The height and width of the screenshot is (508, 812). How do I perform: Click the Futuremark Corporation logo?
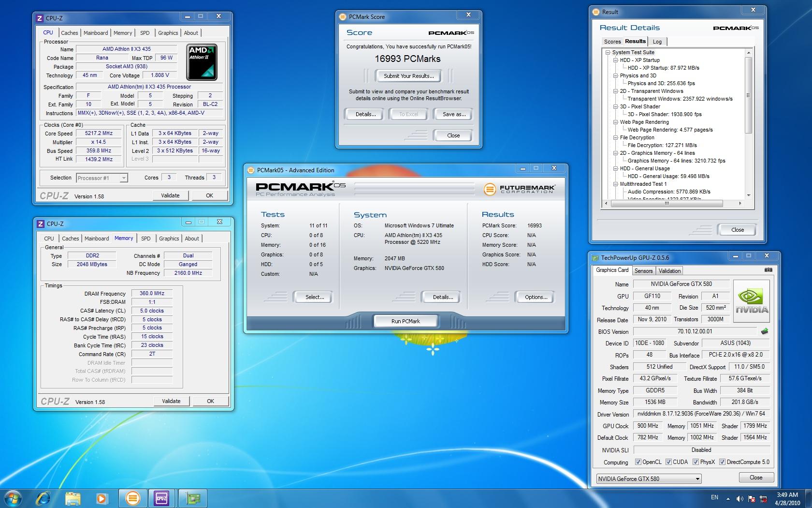coord(519,189)
